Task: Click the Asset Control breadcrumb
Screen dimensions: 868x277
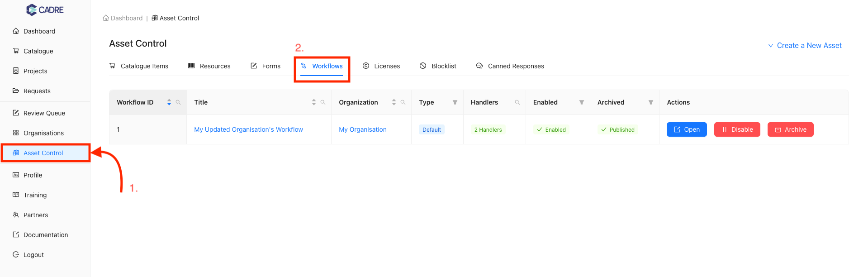Action: (x=175, y=18)
